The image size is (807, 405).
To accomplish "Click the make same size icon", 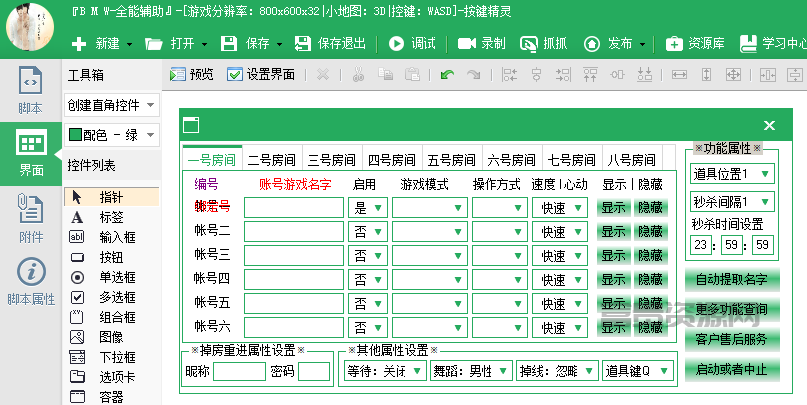I will (733, 75).
